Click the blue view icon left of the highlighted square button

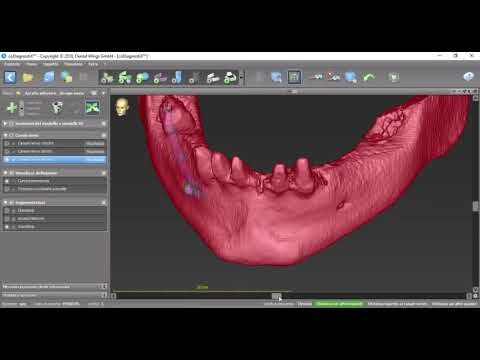(x=276, y=77)
